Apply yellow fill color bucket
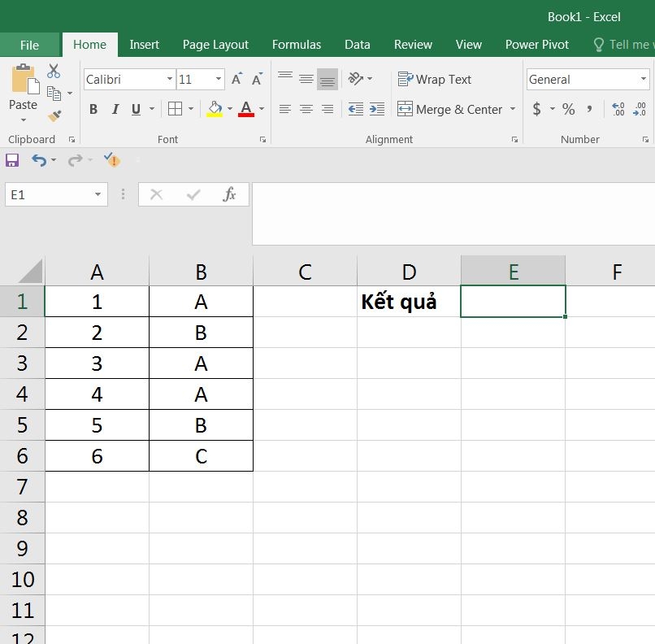The image size is (655, 644). coord(215,109)
